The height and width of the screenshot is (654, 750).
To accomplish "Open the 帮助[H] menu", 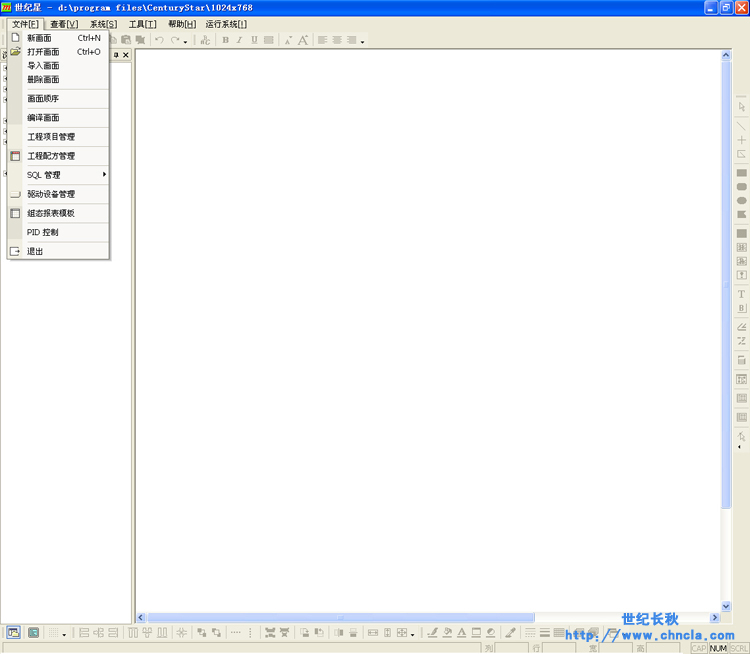I will coord(182,24).
